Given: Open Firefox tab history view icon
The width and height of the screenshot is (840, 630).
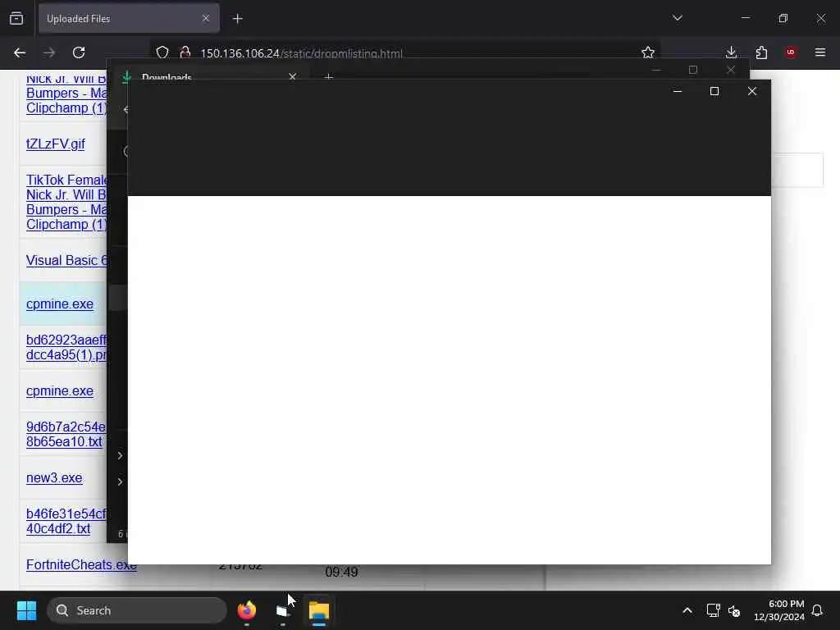Looking at the screenshot, I should [x=16, y=18].
